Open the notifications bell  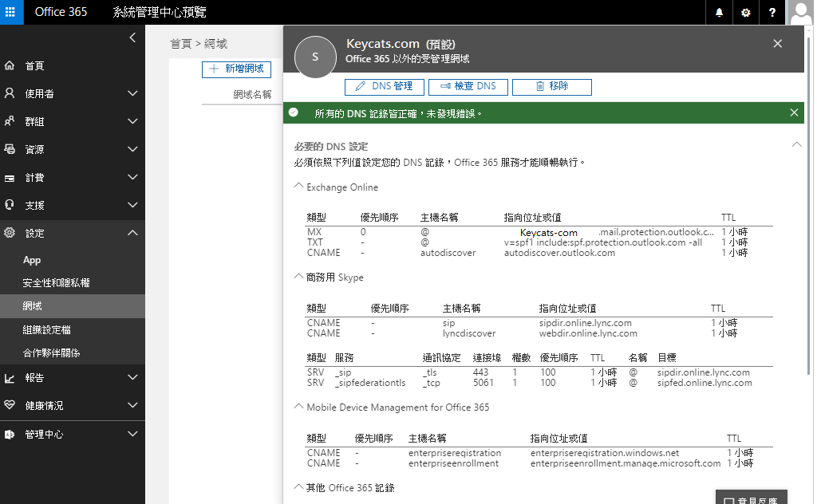point(719,13)
